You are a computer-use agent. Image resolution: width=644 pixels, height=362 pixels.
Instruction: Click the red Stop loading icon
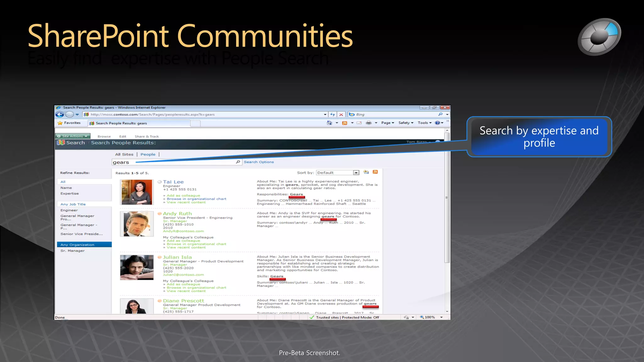coord(341,114)
